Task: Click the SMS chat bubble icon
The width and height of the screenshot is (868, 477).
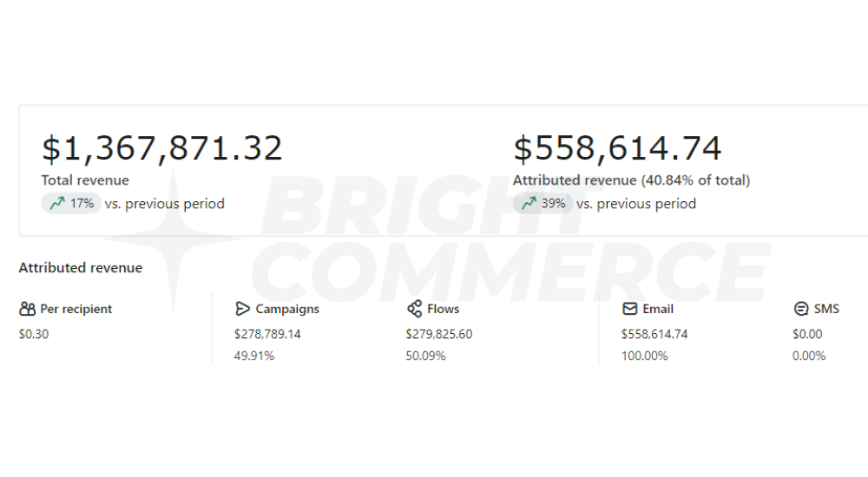Action: point(801,309)
